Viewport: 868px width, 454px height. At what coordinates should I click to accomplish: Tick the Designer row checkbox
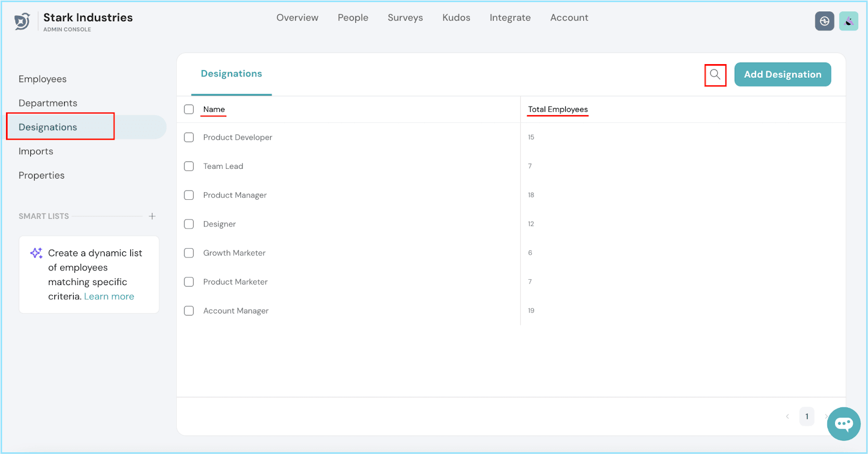pyautogui.click(x=189, y=224)
